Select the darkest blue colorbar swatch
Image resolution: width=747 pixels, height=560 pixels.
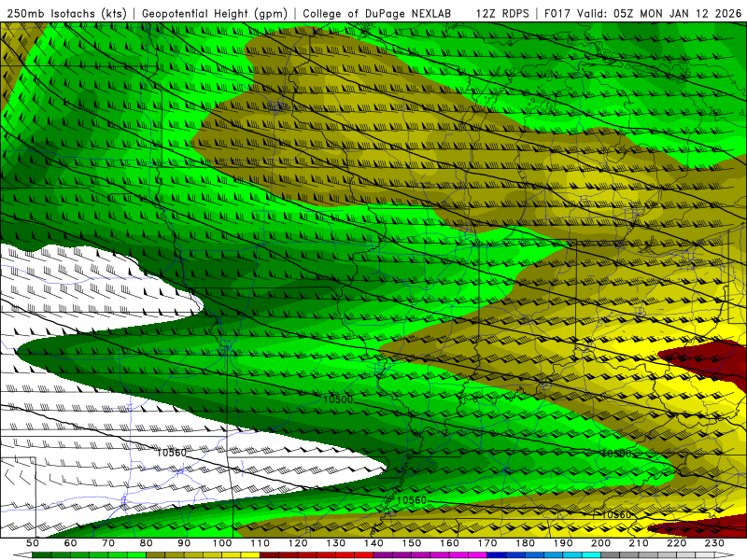pos(497,555)
